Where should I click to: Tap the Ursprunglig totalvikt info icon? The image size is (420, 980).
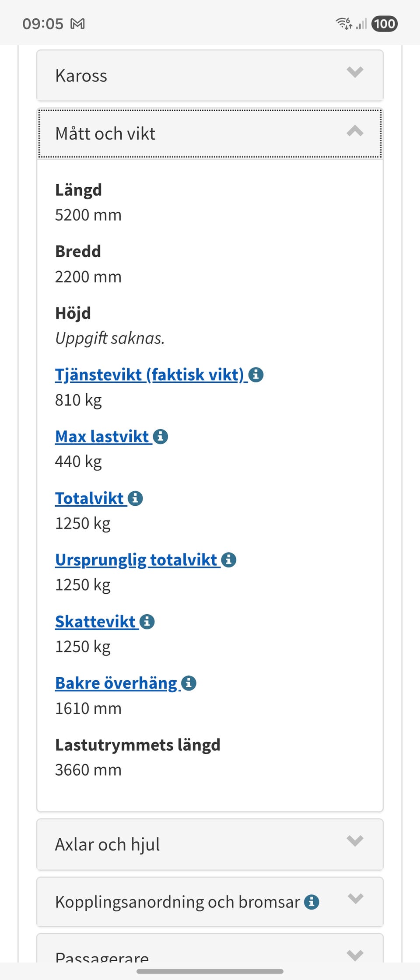[229, 560]
